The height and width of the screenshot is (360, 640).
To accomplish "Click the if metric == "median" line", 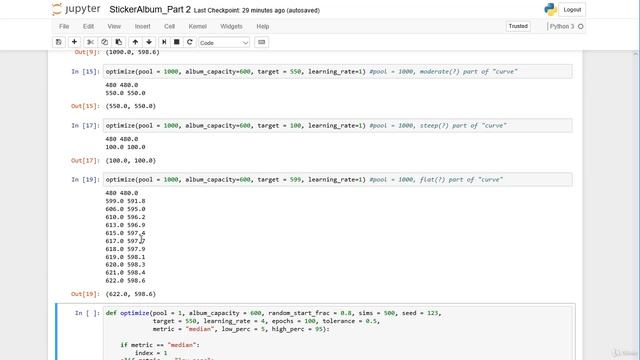I will pos(160,345).
